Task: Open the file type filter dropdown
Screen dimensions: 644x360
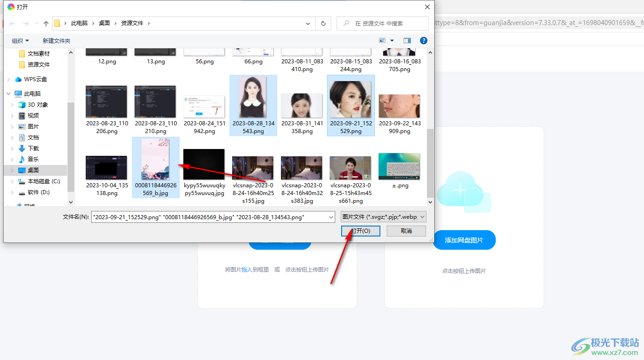Action: pyautogui.click(x=383, y=217)
